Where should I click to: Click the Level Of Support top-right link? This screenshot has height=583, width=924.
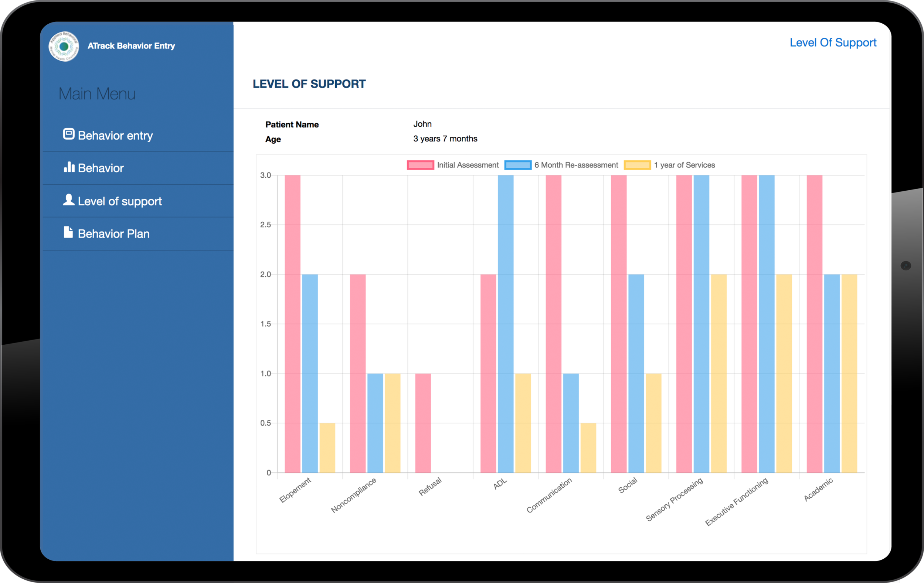pyautogui.click(x=833, y=42)
